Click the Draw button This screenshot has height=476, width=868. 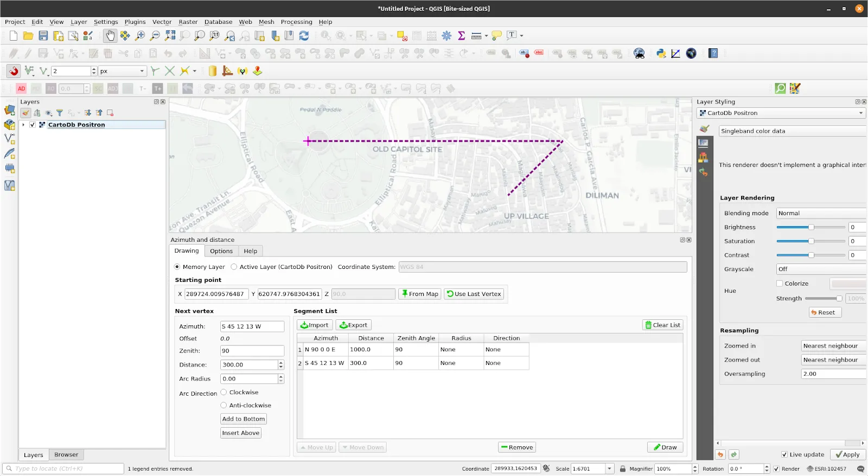[665, 447]
